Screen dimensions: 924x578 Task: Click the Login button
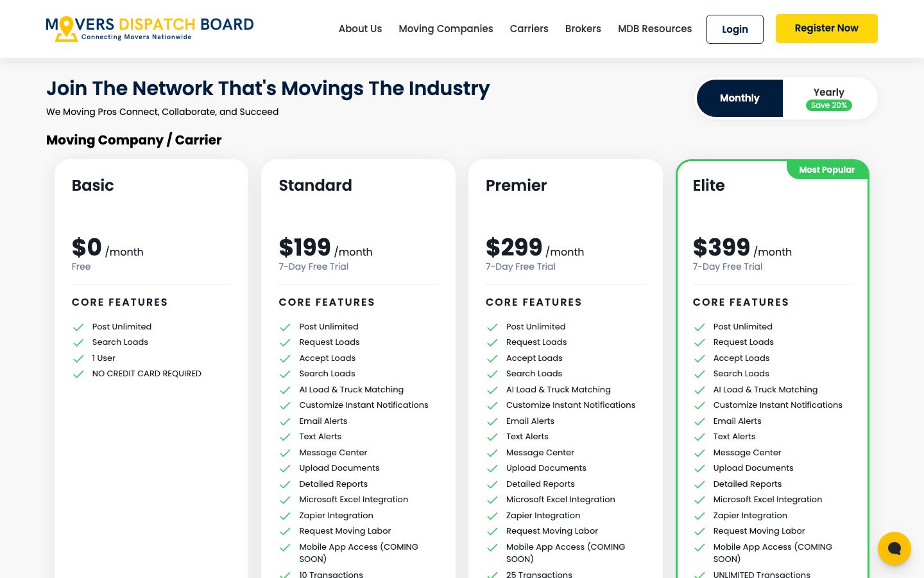click(x=735, y=29)
